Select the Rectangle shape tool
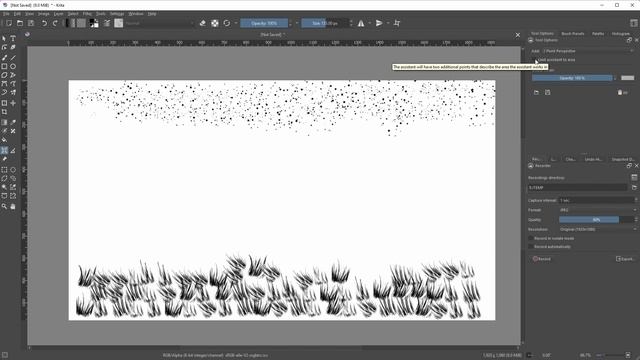Viewport: 640px width, 360px height. (x=4, y=66)
